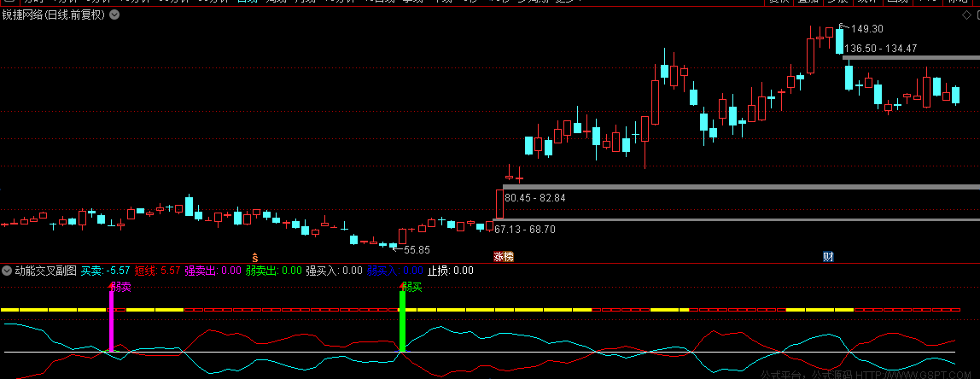980x379 pixels.
Task: Open dropdown beside 锐捷网络(日线.前复权) title
Action: click(x=114, y=15)
